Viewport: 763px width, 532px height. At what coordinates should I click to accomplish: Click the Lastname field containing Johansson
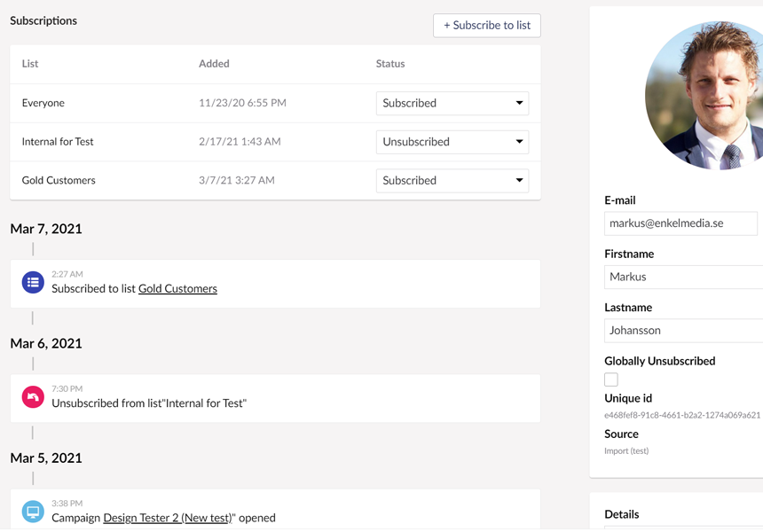coord(684,330)
